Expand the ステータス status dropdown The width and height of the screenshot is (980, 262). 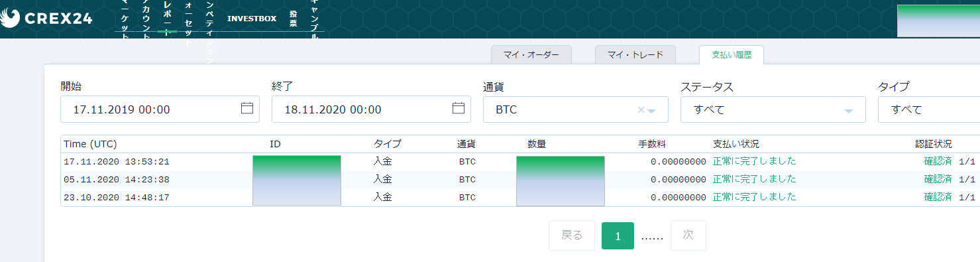coord(773,109)
